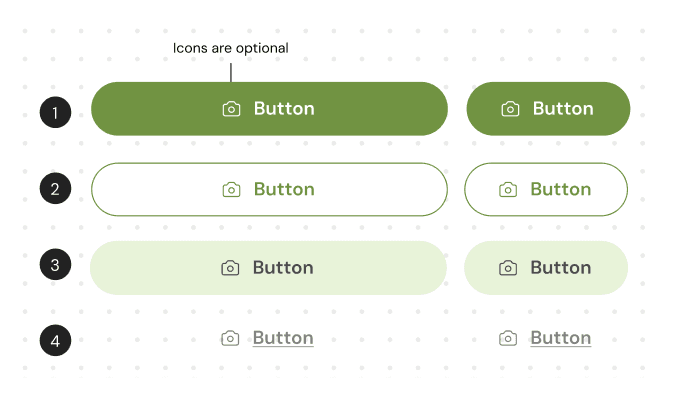The width and height of the screenshot is (676, 406).
Task: Click camera icon in wide filled green button
Action: coord(231,109)
